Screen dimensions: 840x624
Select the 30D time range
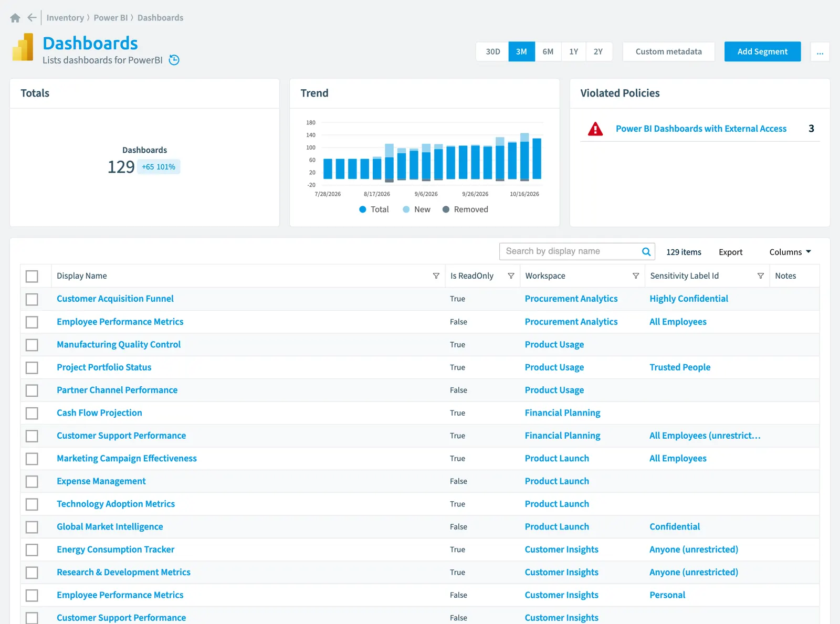(492, 52)
